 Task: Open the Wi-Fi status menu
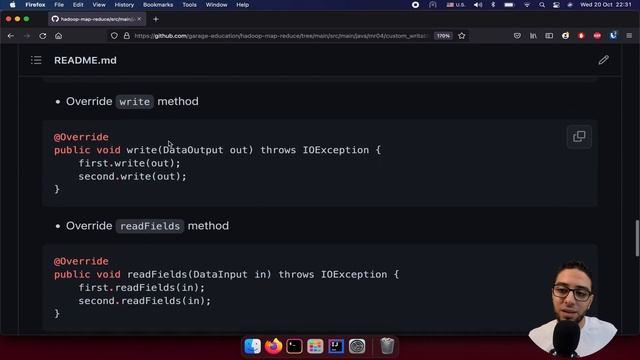(527, 5)
